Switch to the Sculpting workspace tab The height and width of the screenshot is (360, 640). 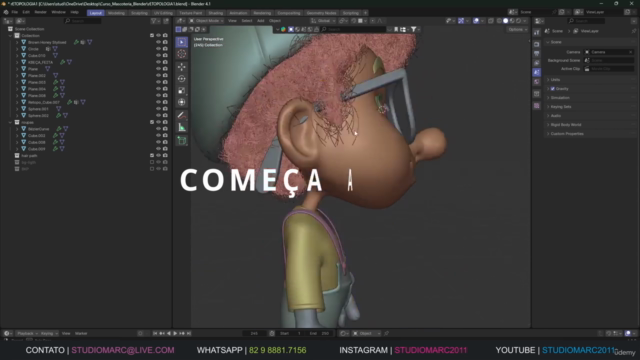[139, 13]
